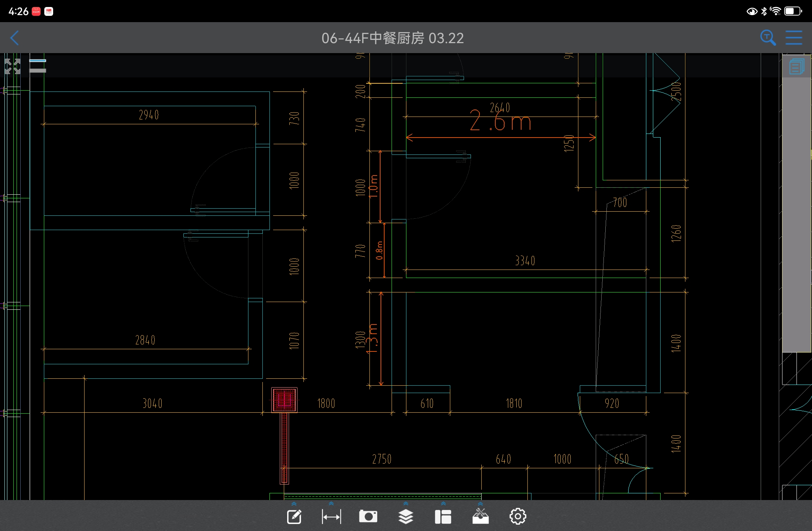Expand the chevron above the measure tool

coord(331,504)
